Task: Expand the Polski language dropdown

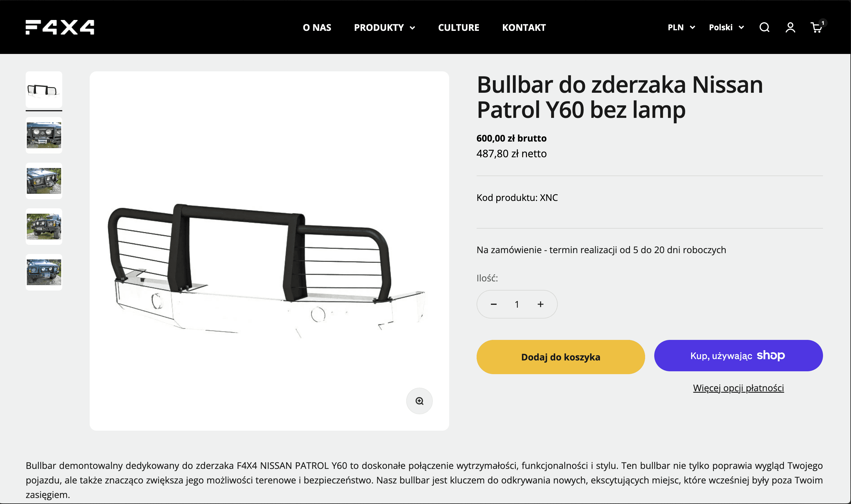Action: click(x=726, y=27)
